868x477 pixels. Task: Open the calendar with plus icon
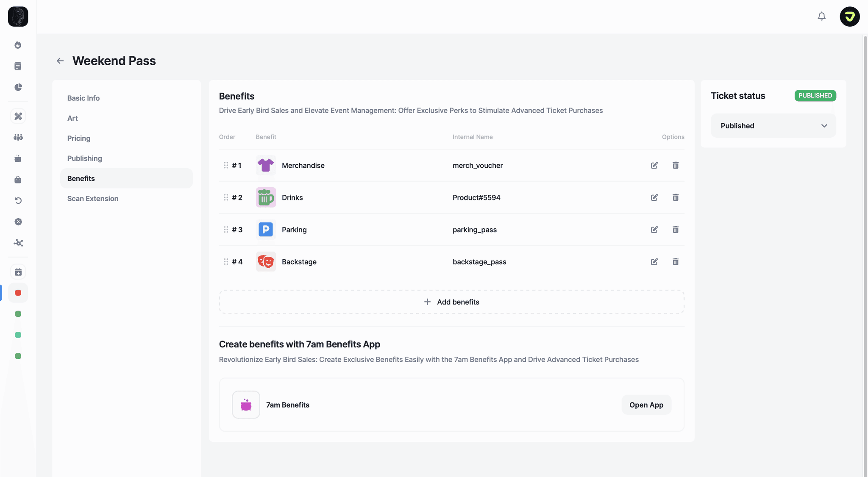click(18, 272)
